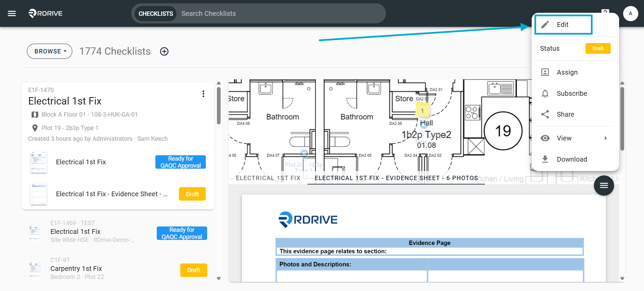Switch to Evidence Sheet - 6 Photos tab

(x=396, y=178)
